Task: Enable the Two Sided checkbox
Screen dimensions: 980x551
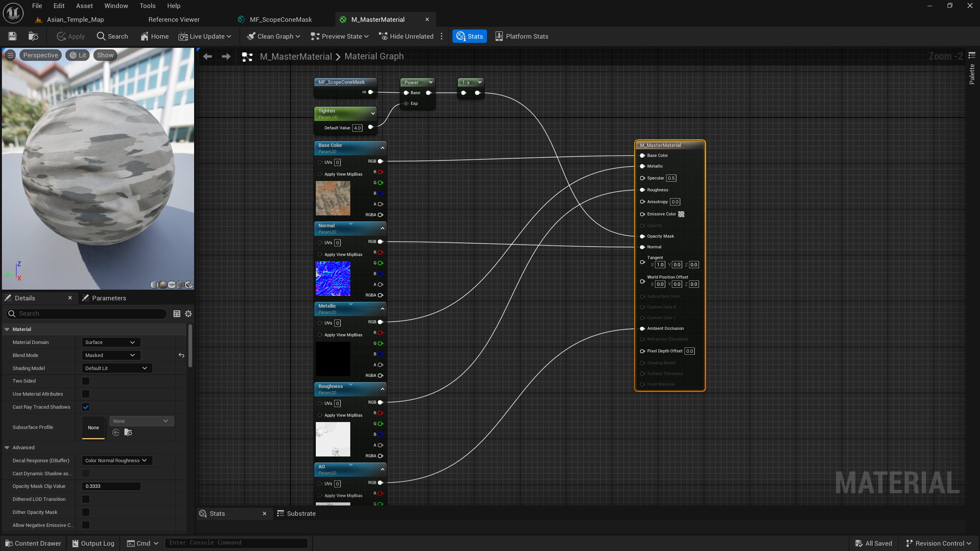Action: click(x=86, y=381)
